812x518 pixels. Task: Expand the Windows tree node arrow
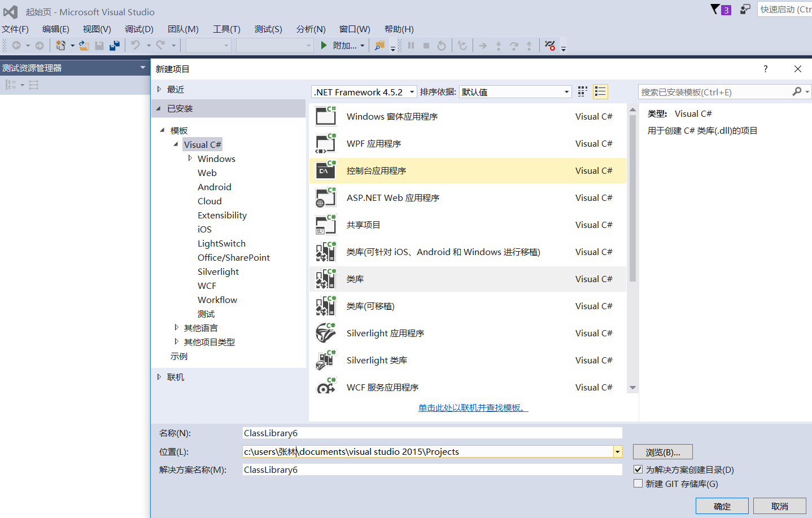tap(190, 159)
